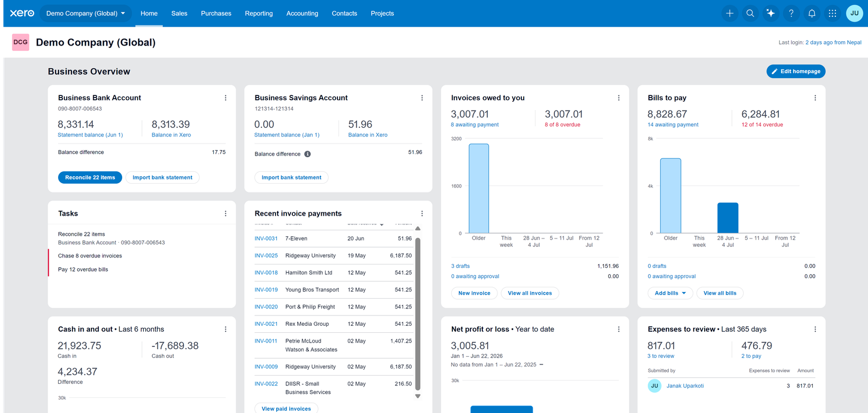
Task: Click the Older bar in Bills to pay chart
Action: [671, 196]
